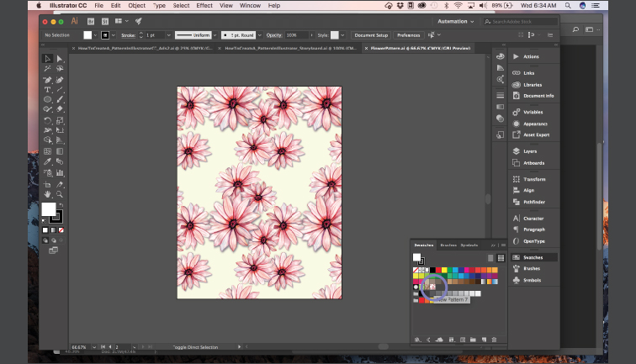The image size is (636, 364).
Task: Click the GPU performance rocket icon
Action: [x=138, y=21]
